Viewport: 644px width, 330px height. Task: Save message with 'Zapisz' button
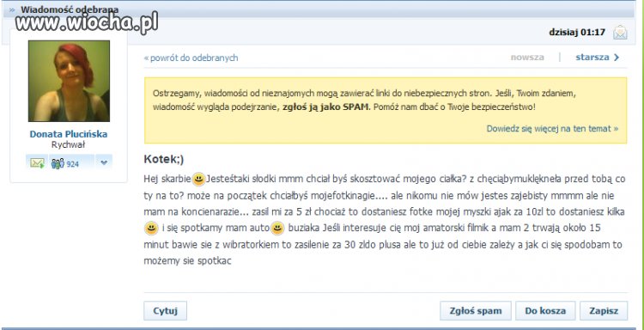click(604, 311)
